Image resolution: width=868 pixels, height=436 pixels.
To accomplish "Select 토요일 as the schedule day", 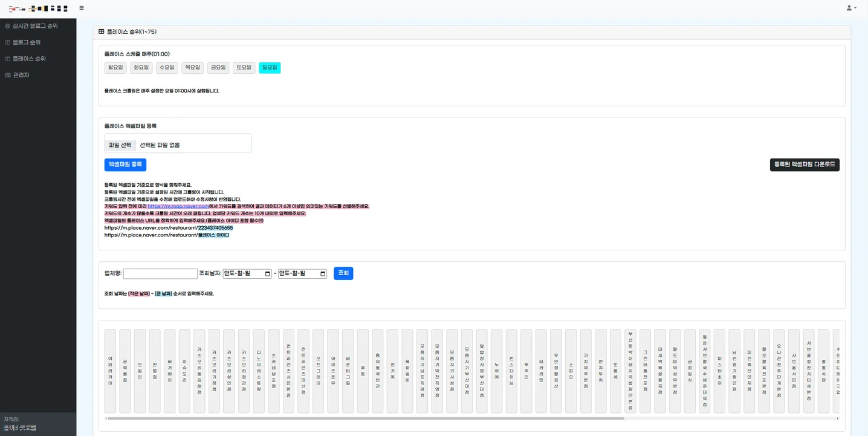I will click(244, 68).
